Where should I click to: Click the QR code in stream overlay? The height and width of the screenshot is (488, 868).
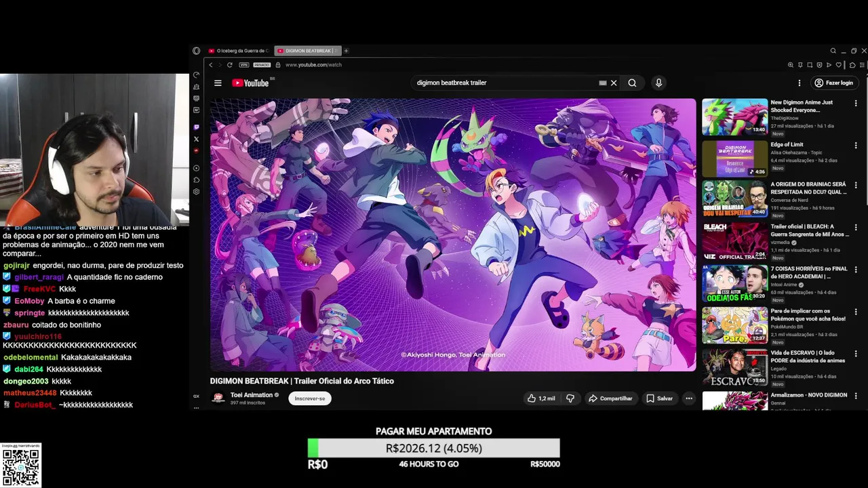pyautogui.click(x=20, y=466)
